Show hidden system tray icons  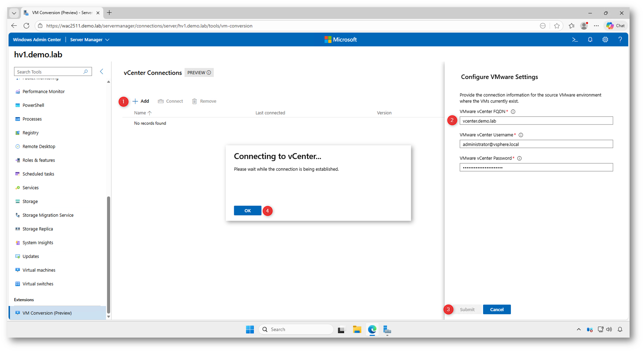pyautogui.click(x=579, y=330)
